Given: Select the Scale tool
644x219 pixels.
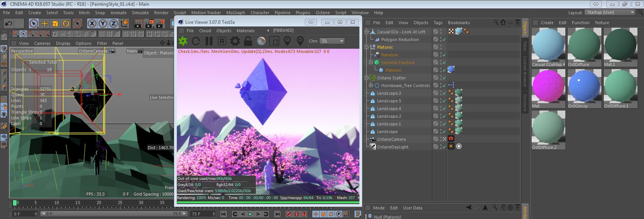Looking at the screenshot, I should pos(55,23).
